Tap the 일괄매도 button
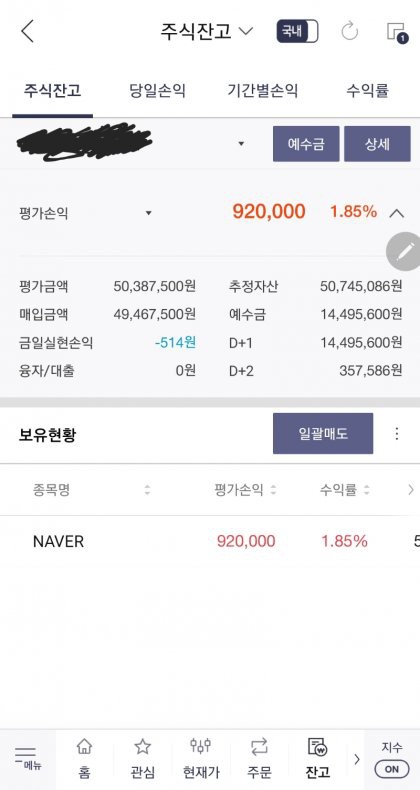420x790 pixels. 323,433
